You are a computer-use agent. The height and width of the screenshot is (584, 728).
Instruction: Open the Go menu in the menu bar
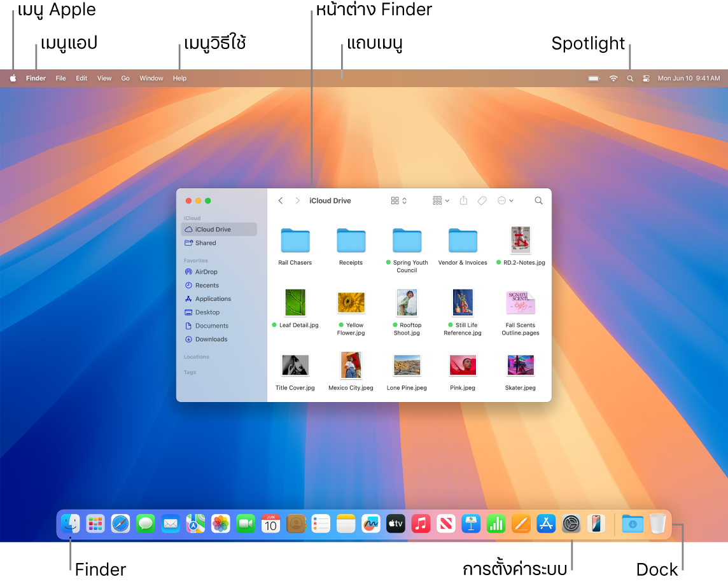tap(125, 78)
